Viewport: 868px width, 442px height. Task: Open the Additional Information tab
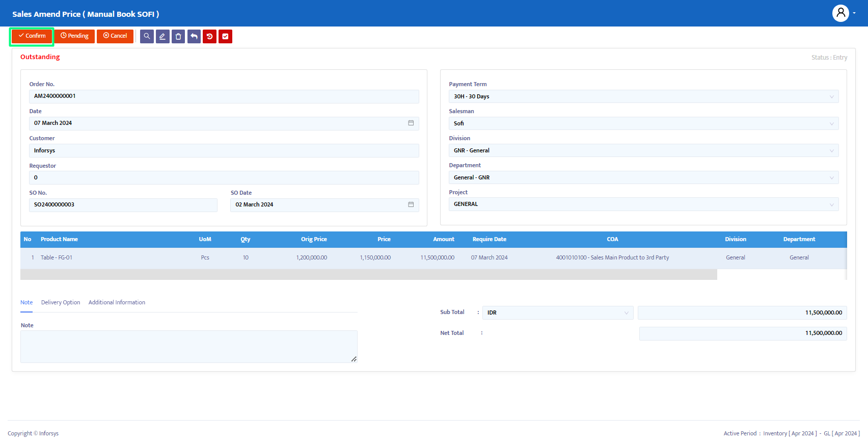117,302
